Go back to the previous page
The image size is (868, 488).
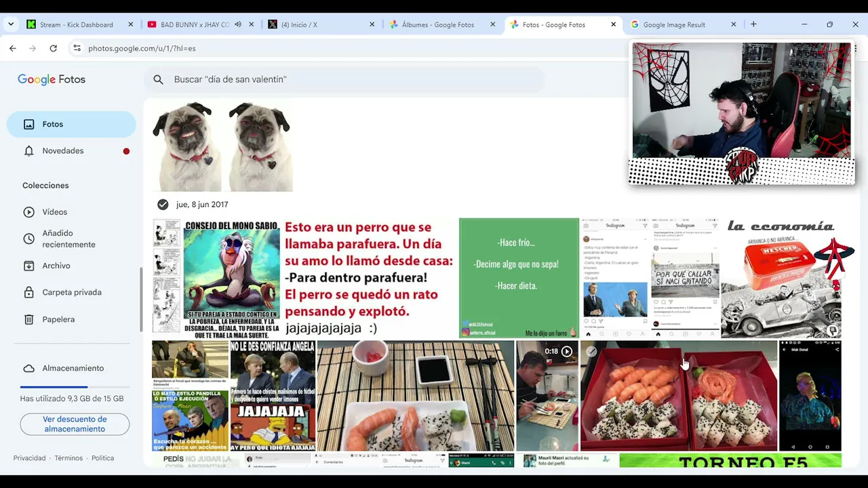point(13,48)
